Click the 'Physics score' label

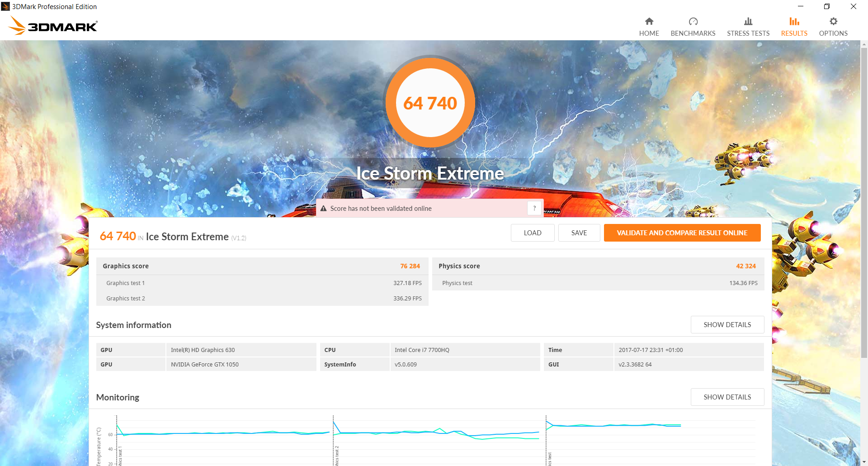tap(459, 266)
